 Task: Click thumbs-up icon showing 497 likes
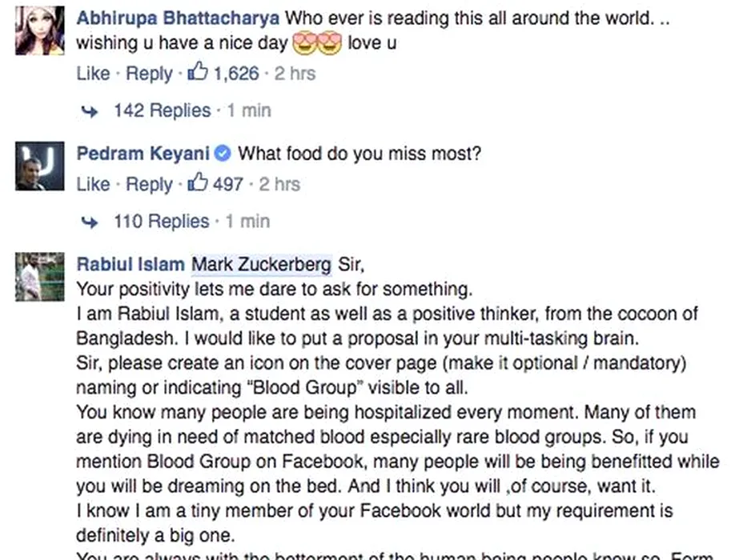click(x=198, y=184)
